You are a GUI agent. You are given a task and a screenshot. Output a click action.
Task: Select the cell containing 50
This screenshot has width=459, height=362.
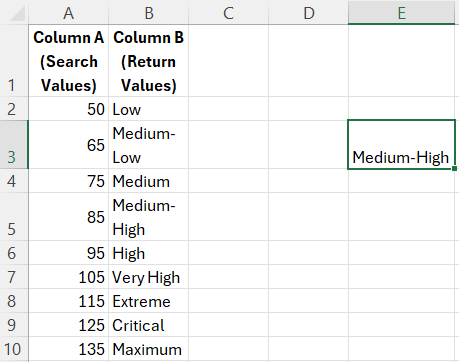[x=69, y=109]
